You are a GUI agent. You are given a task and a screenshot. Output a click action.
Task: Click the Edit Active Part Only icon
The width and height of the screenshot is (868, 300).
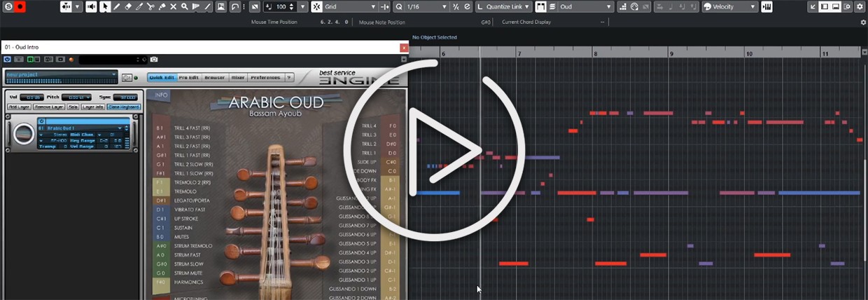[552, 6]
